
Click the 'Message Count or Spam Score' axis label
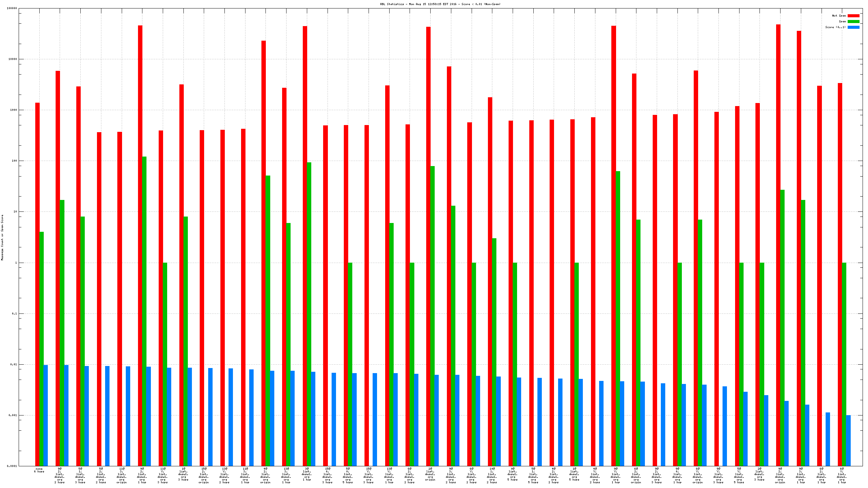2,237
